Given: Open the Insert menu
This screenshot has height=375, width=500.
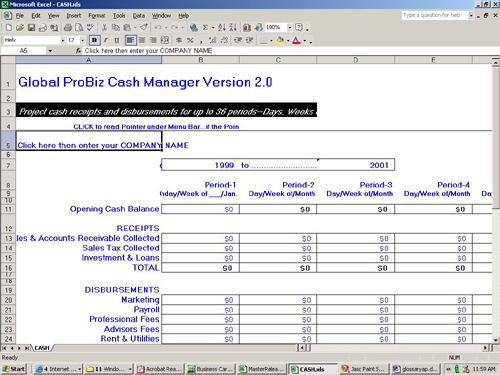Looking at the screenshot, I should click(74, 16).
